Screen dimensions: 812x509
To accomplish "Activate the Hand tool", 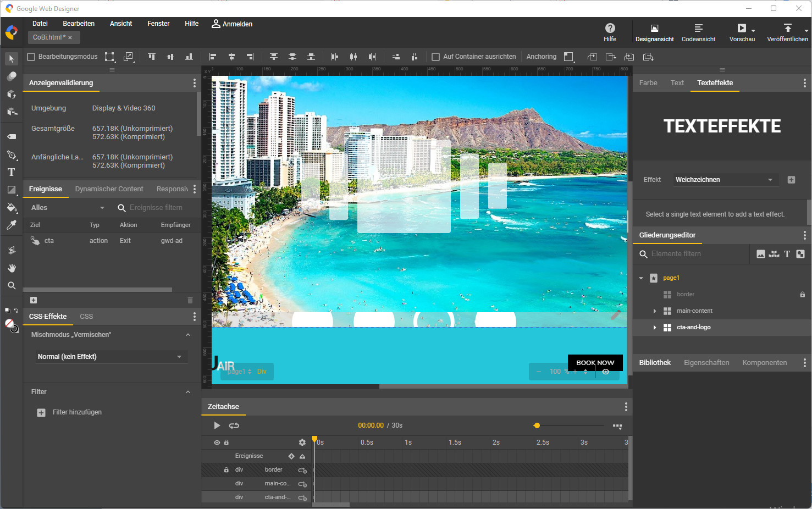I will coord(11,268).
